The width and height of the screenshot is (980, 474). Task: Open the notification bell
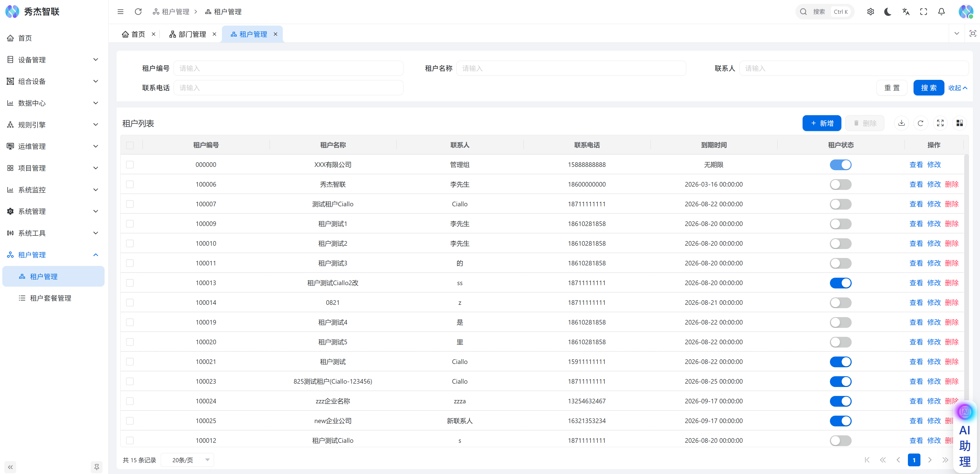pos(941,12)
